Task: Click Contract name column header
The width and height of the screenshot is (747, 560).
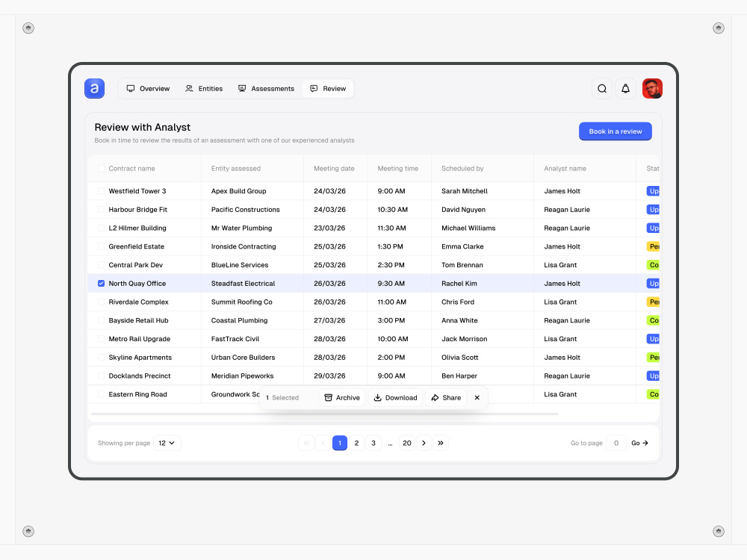Action: (x=131, y=169)
